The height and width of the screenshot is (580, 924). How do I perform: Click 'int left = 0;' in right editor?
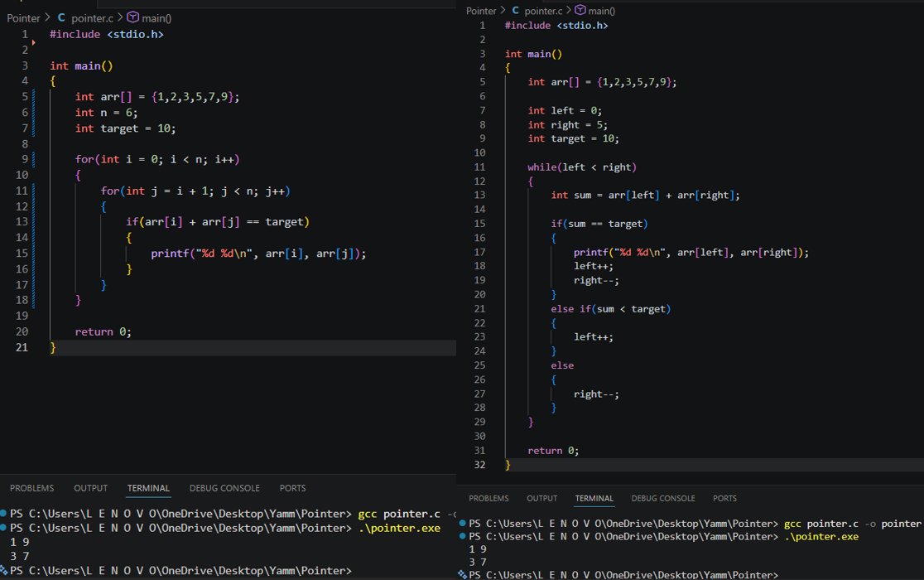(565, 110)
